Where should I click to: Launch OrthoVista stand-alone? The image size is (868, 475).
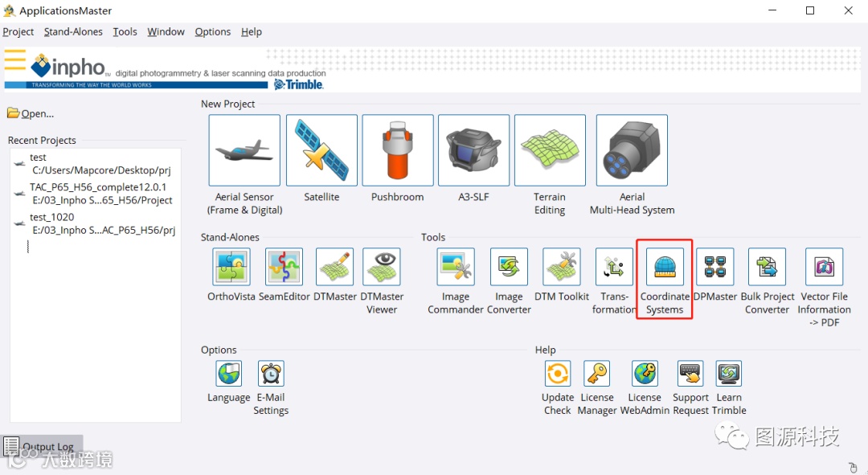tap(231, 267)
